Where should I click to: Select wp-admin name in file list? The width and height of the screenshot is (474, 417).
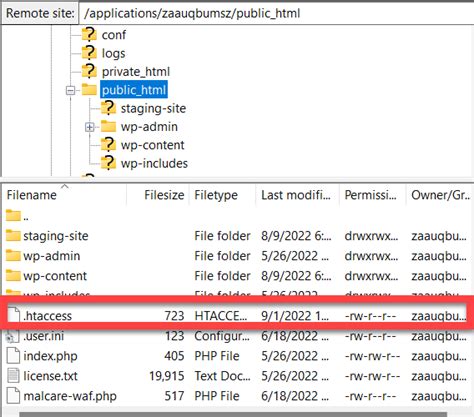[52, 256]
